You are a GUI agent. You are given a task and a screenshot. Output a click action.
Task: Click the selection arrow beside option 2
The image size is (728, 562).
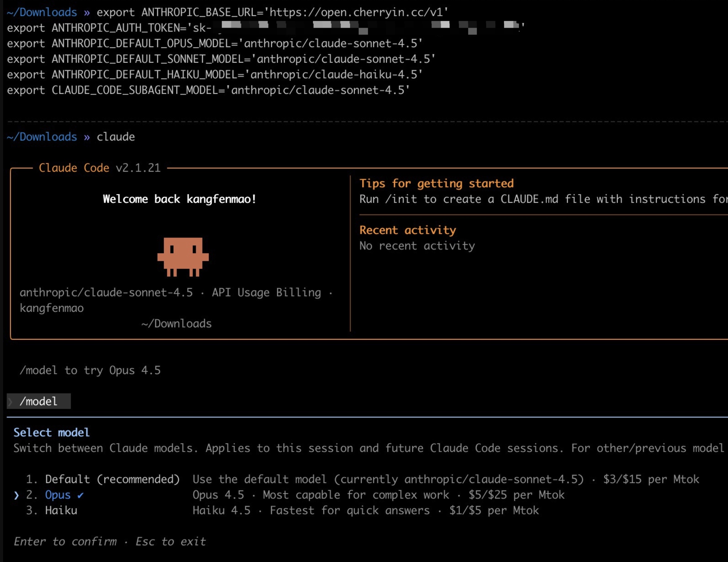[x=16, y=495]
